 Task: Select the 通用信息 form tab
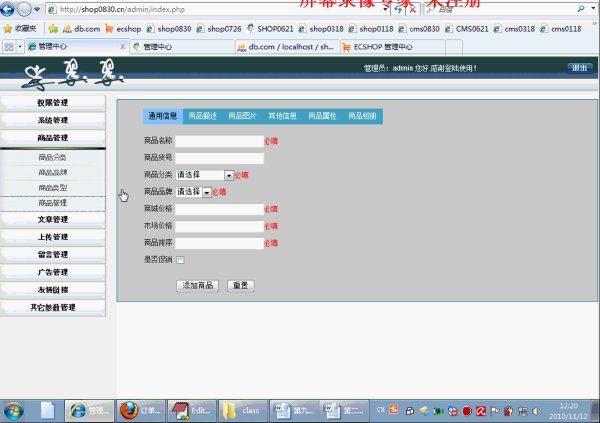click(x=163, y=116)
